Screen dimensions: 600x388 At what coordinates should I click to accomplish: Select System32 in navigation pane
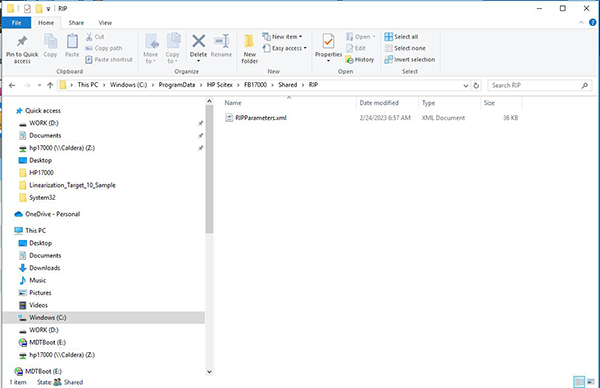click(x=42, y=198)
